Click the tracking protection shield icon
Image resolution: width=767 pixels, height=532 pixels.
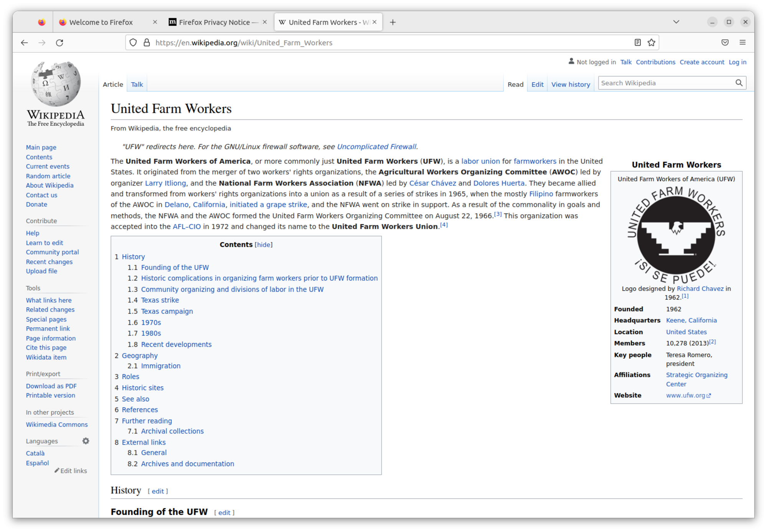tap(133, 43)
